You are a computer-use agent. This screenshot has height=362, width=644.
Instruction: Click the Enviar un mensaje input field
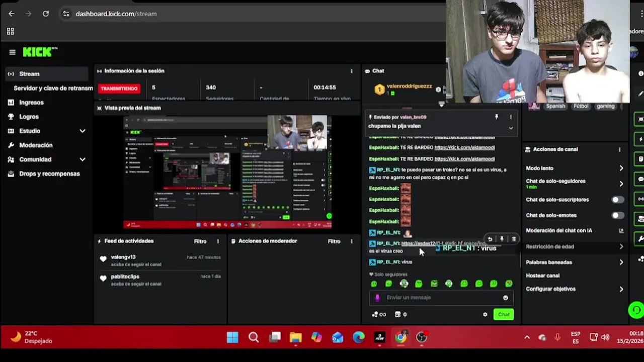441,298
